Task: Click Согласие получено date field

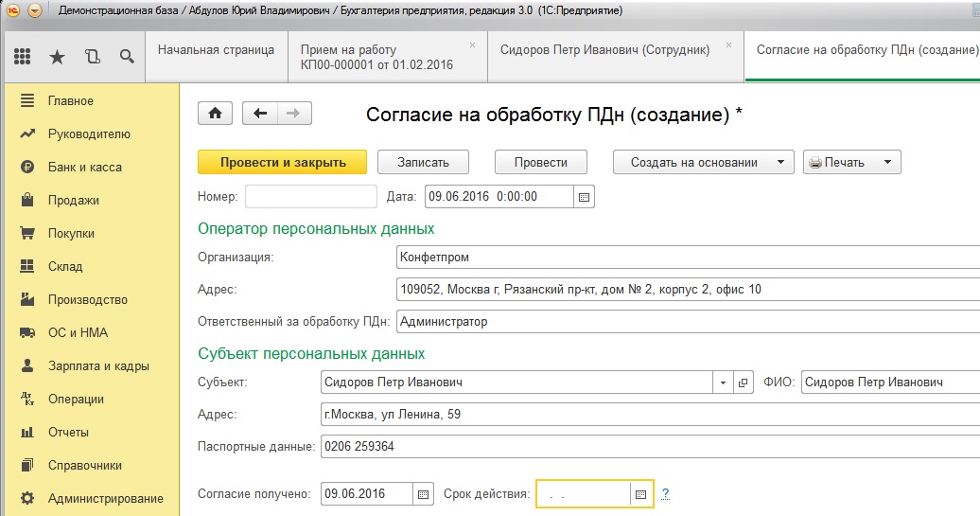Action: [367, 493]
